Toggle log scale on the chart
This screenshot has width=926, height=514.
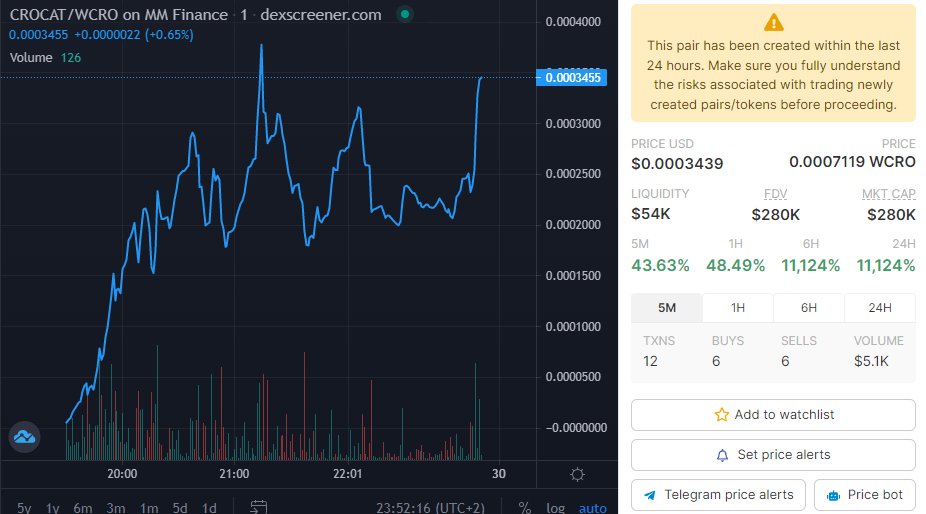pos(555,508)
